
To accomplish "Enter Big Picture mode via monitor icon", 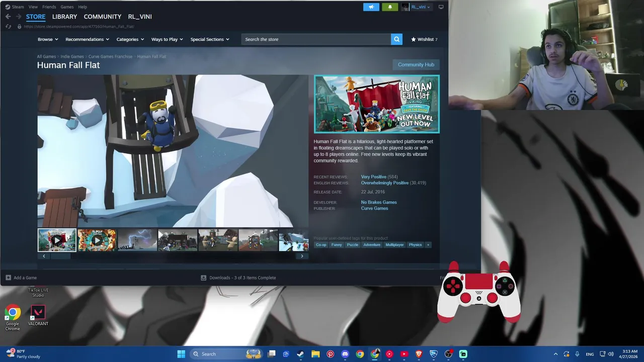I will 441,7.
